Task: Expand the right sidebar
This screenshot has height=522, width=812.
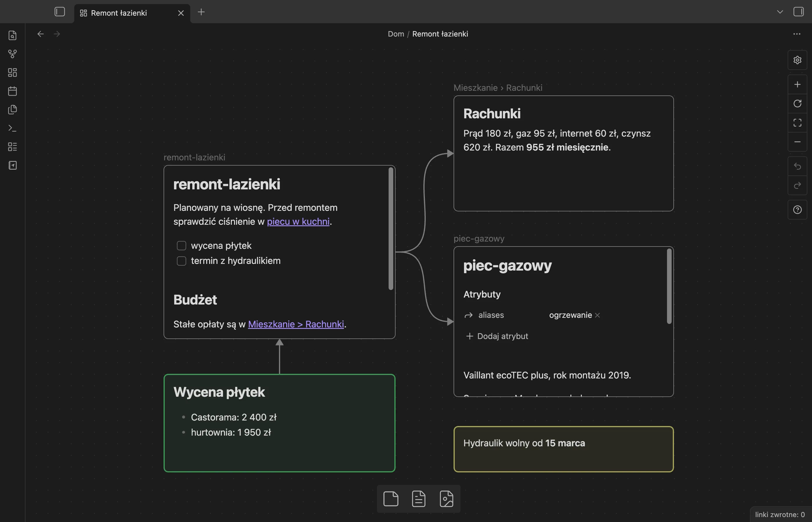Action: 798,12
